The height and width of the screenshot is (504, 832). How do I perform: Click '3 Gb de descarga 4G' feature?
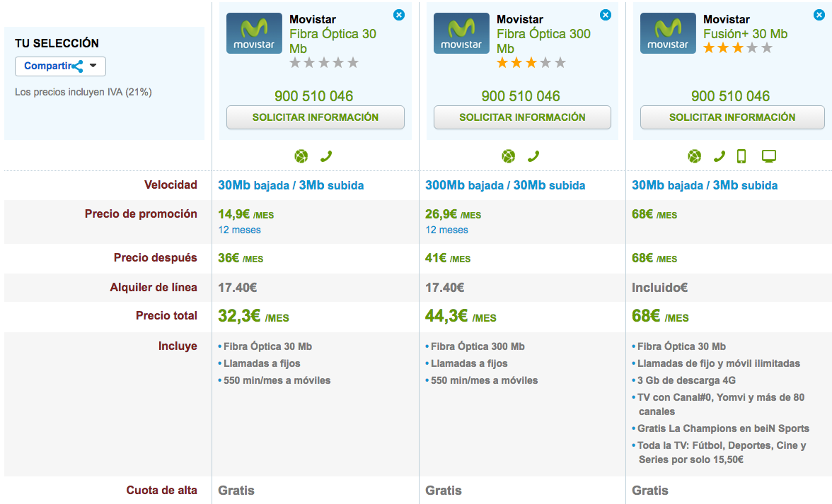tap(686, 380)
